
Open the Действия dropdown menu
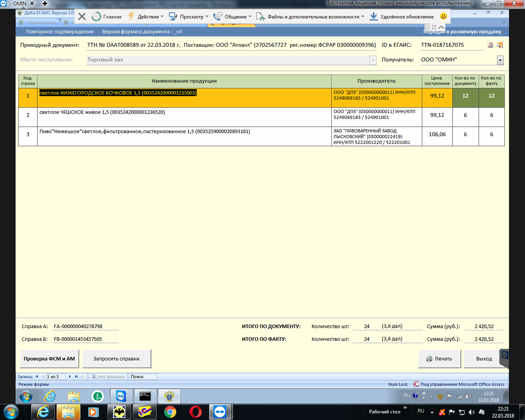click(148, 17)
